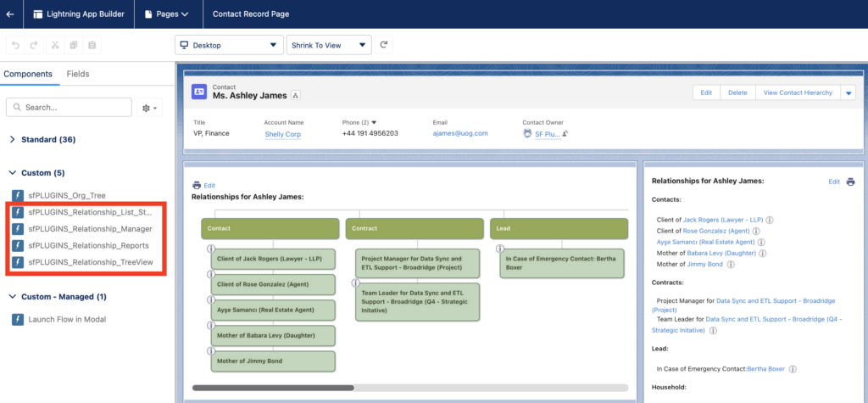
Task: Open the Pages menu
Action: (x=167, y=14)
